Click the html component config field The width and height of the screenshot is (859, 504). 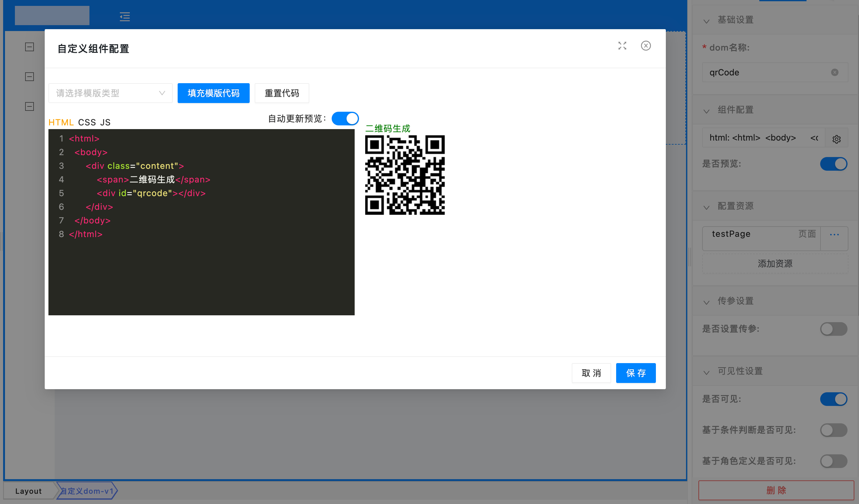coord(764,137)
